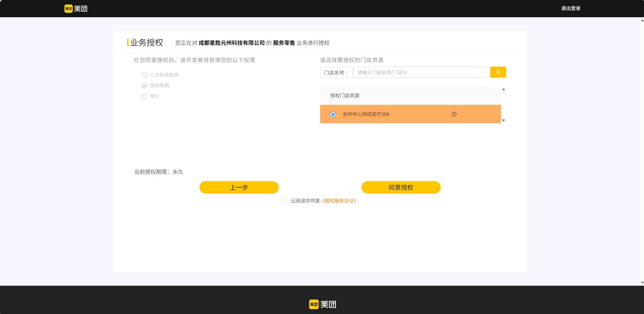Open the 《授权服务协议》 link

(x=339, y=201)
